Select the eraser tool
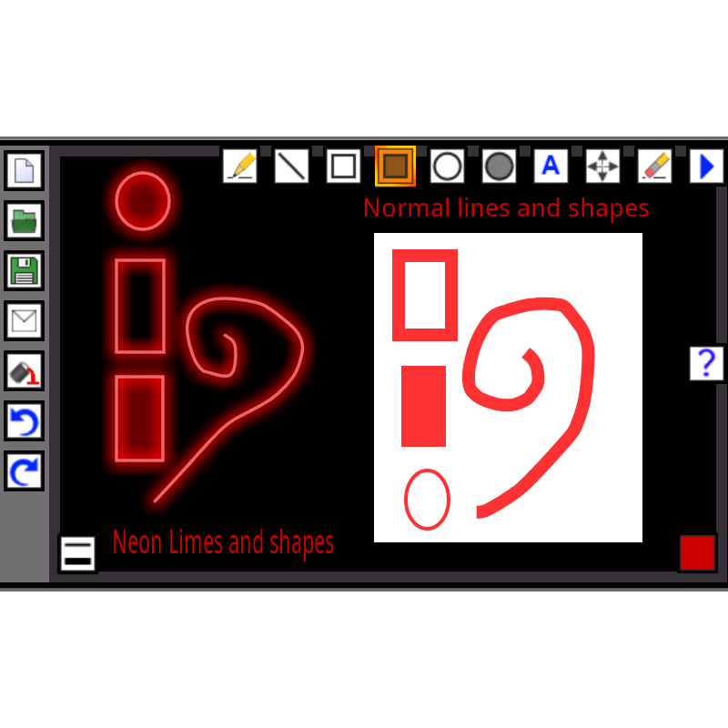This screenshot has height=728, width=728. click(x=654, y=166)
